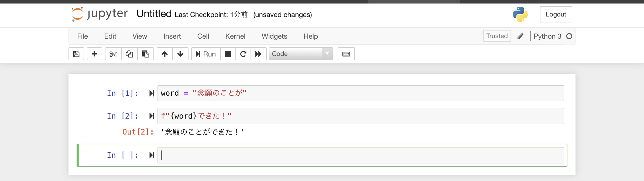Click the In [ ]: prompt label

tap(122, 155)
